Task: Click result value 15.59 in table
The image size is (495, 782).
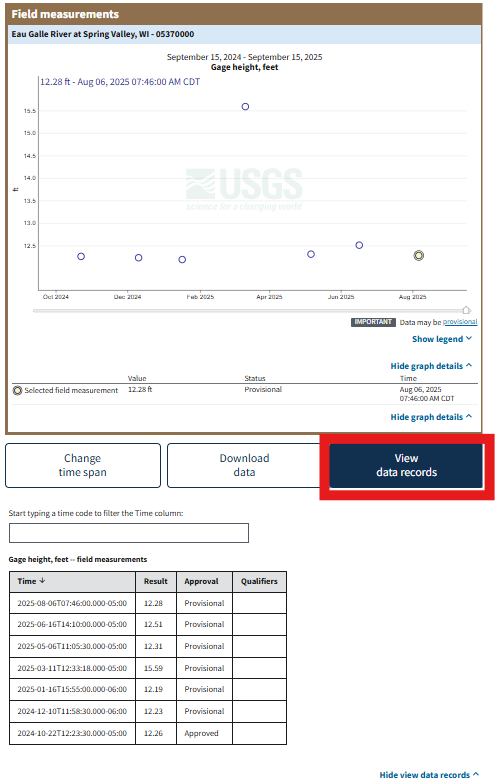Action: point(153,668)
